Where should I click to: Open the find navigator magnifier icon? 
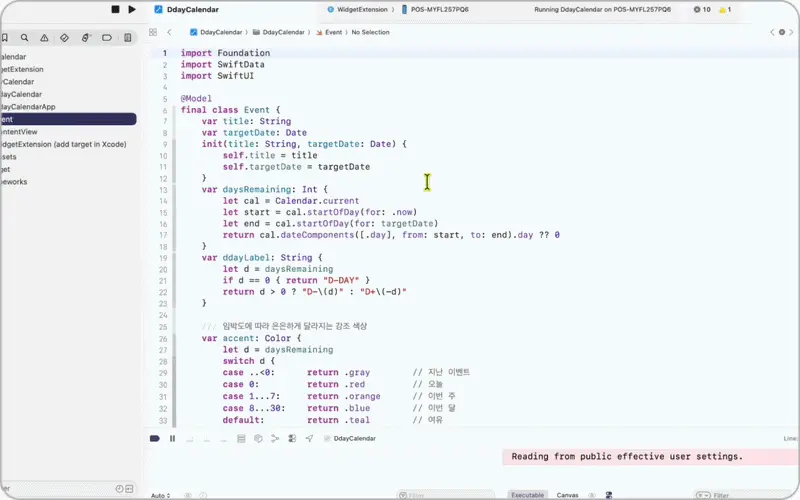click(24, 38)
